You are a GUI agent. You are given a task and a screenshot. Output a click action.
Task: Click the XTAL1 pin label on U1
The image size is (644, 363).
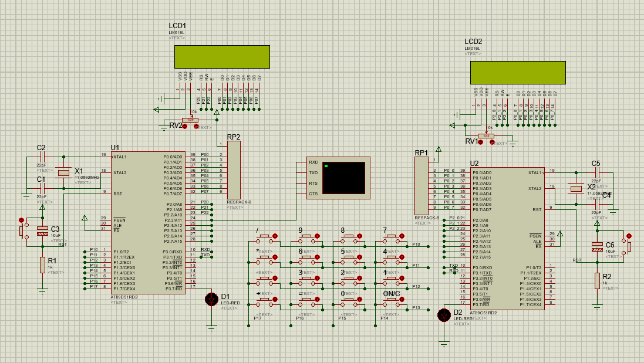pyautogui.click(x=120, y=157)
